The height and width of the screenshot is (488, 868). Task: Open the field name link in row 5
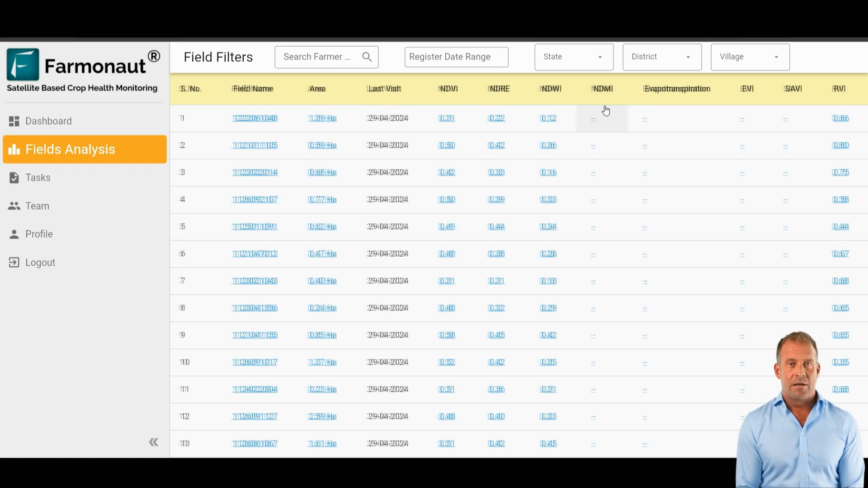click(x=254, y=227)
